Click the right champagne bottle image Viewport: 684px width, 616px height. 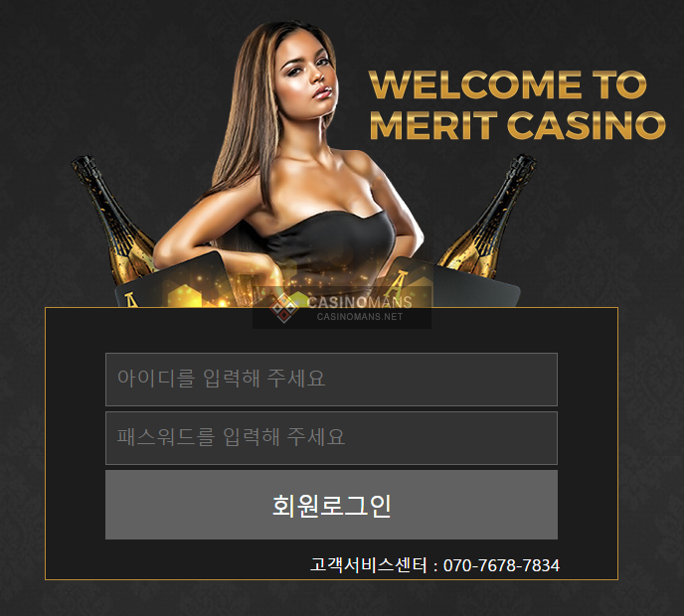[488, 217]
